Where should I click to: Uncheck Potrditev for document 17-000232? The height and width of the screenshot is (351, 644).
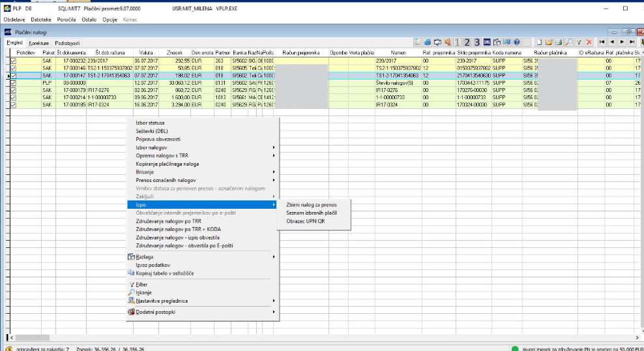pyautogui.click(x=13, y=60)
